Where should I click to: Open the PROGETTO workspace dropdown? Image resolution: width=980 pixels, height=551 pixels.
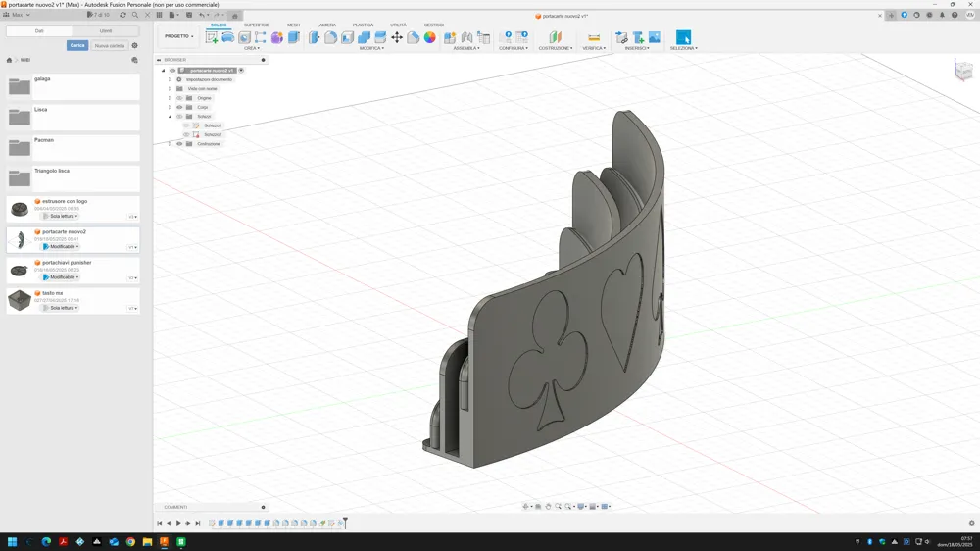pos(178,36)
